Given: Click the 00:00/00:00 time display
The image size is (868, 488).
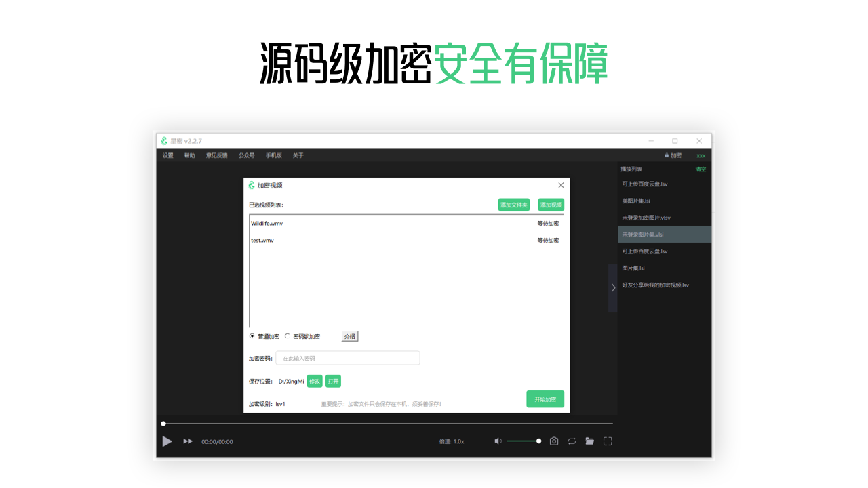Looking at the screenshot, I should [217, 442].
